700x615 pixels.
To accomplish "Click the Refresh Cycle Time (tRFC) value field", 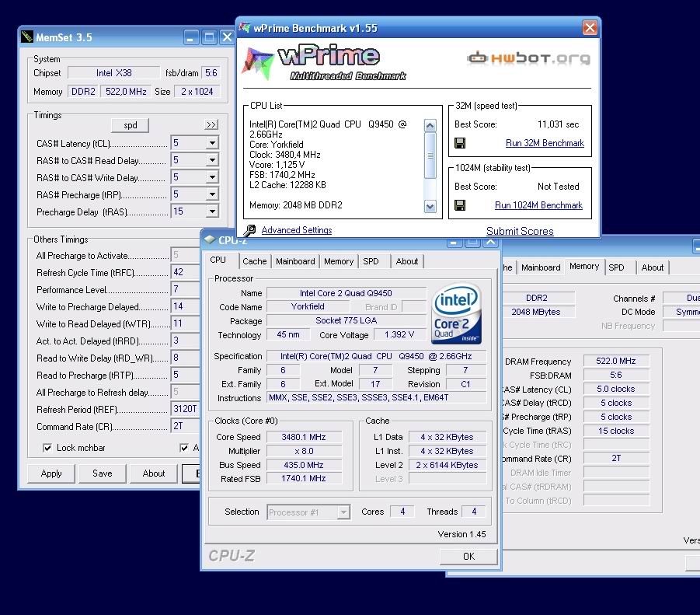I will 185,272.
